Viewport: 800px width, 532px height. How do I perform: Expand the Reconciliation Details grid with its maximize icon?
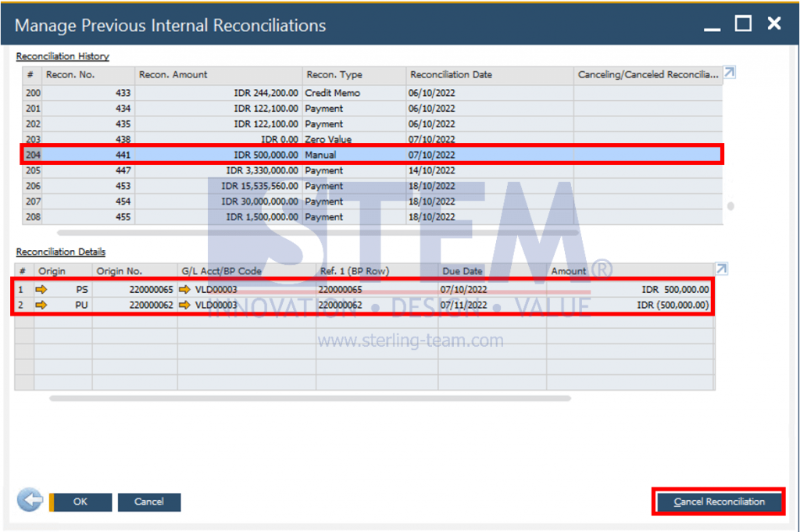click(721, 266)
